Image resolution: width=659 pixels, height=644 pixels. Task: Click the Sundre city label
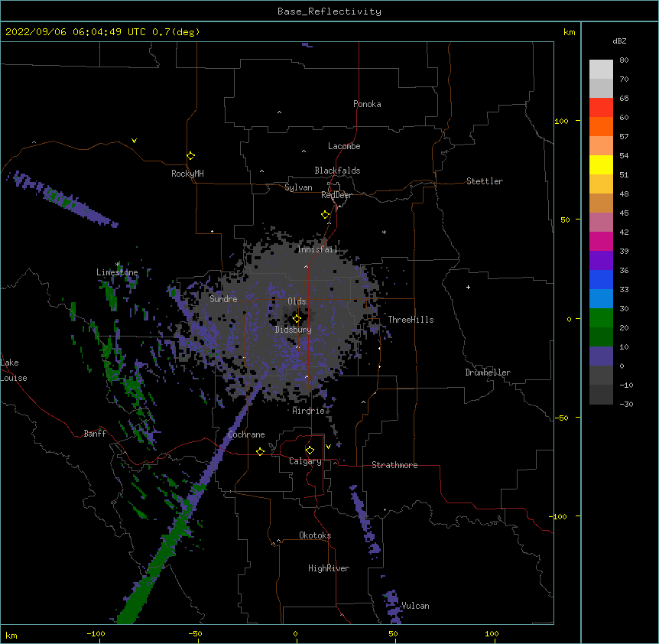coord(223,299)
